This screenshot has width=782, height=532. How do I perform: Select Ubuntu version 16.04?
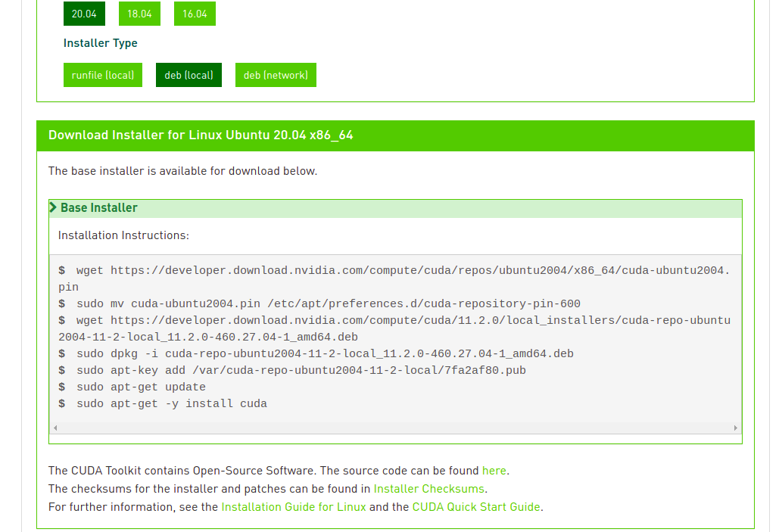[195, 14]
